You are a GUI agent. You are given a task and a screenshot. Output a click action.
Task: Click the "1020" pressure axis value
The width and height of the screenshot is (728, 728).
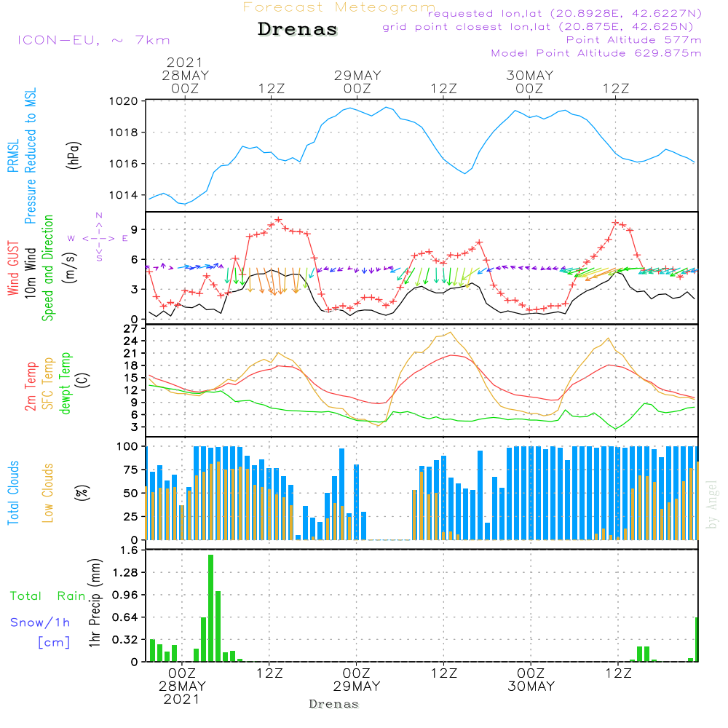click(x=124, y=101)
